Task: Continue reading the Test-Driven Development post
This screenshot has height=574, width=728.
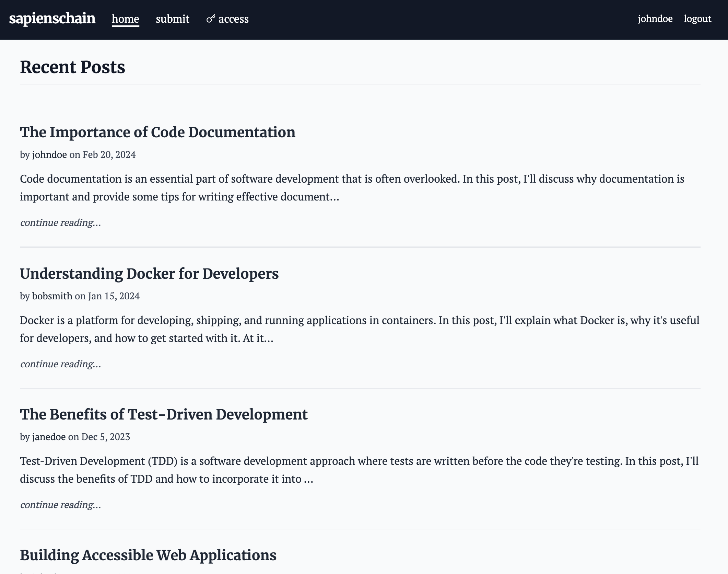Action: (60, 505)
